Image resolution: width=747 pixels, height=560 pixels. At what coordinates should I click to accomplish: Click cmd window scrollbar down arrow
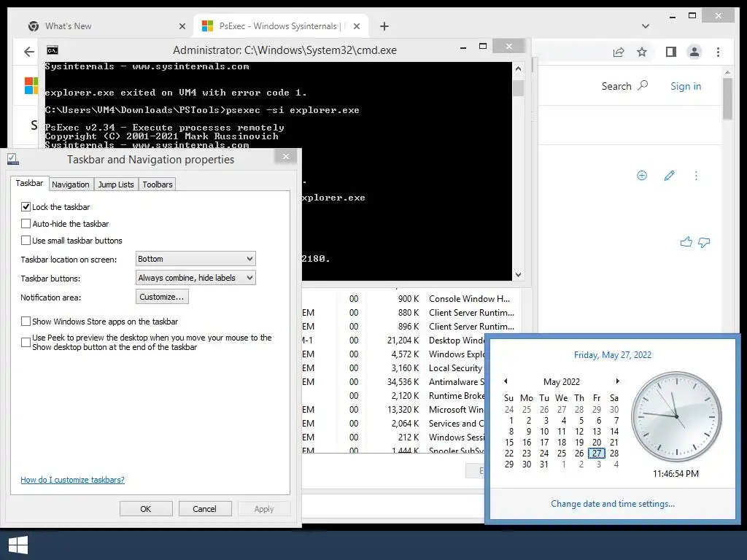click(519, 274)
